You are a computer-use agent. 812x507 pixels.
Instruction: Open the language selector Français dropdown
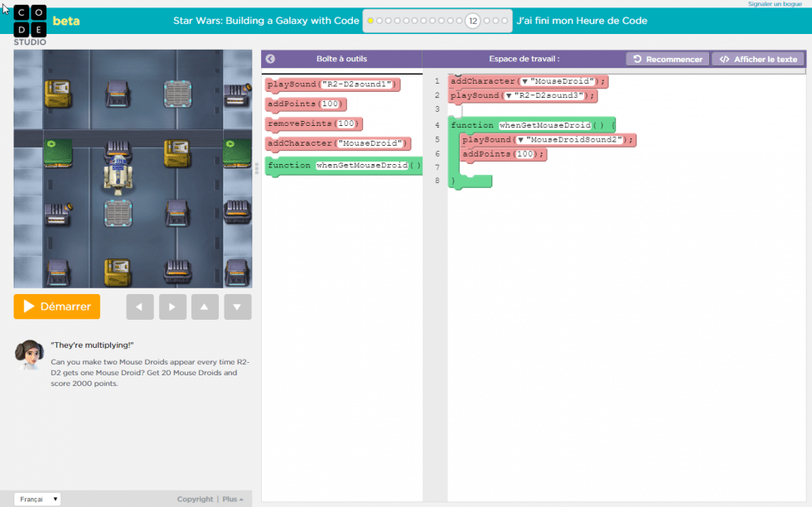click(36, 500)
